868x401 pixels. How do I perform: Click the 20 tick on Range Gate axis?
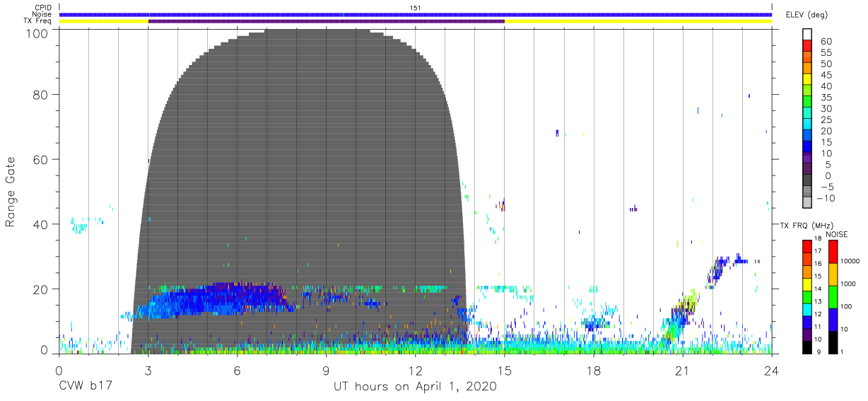(42, 289)
